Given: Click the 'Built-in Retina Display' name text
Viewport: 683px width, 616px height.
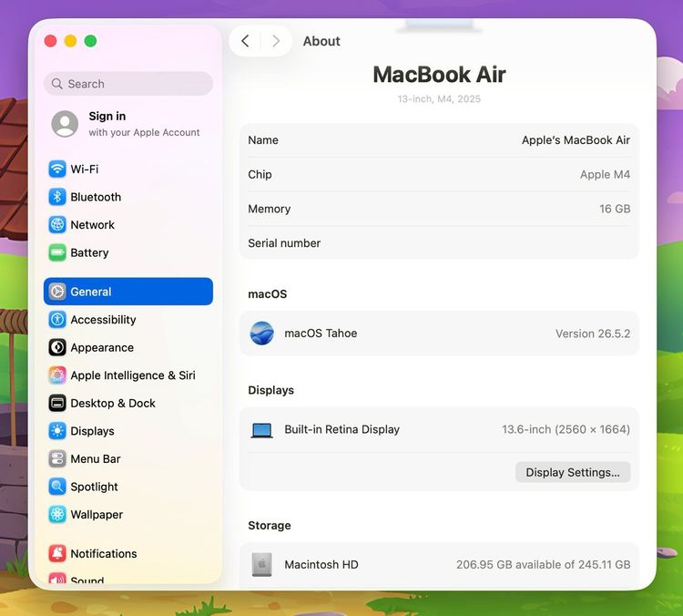Looking at the screenshot, I should click(x=341, y=429).
